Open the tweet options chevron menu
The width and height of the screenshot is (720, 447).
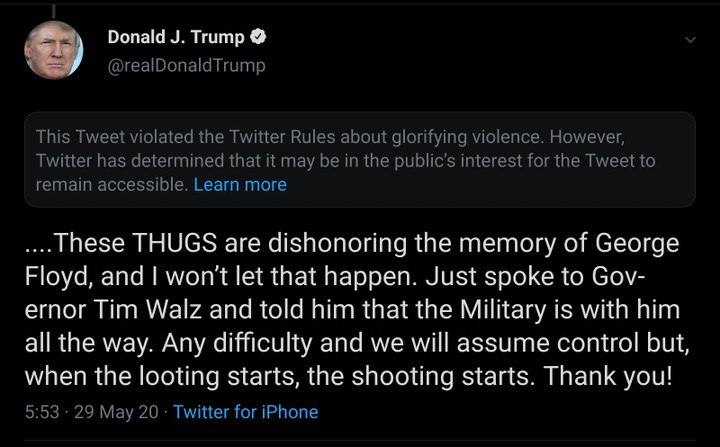point(689,40)
